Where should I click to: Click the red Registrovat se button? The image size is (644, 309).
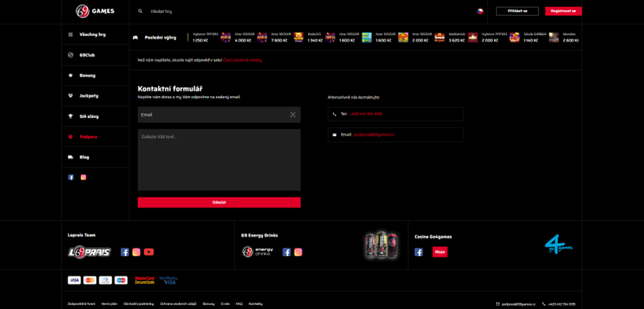(563, 12)
